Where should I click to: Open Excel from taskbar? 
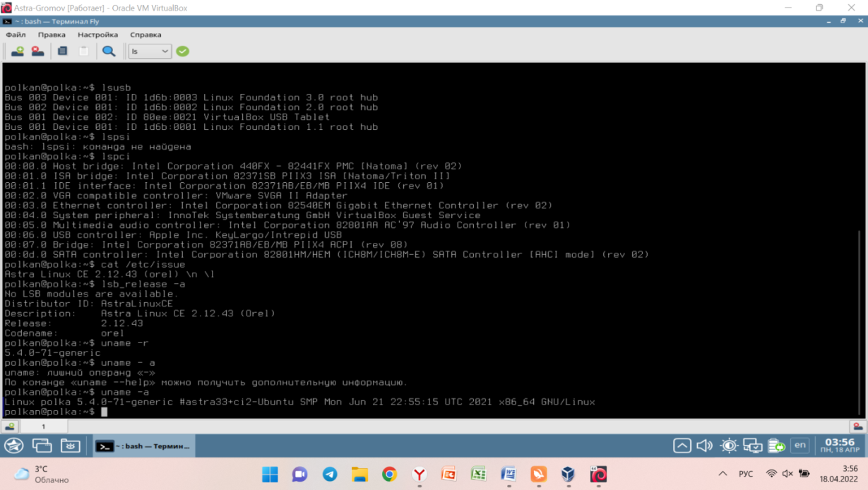(x=479, y=474)
